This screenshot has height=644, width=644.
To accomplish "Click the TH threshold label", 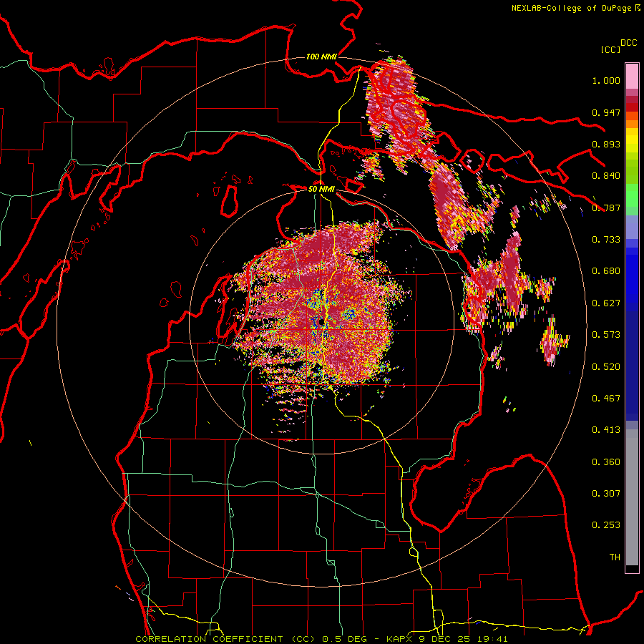I will (x=615, y=557).
